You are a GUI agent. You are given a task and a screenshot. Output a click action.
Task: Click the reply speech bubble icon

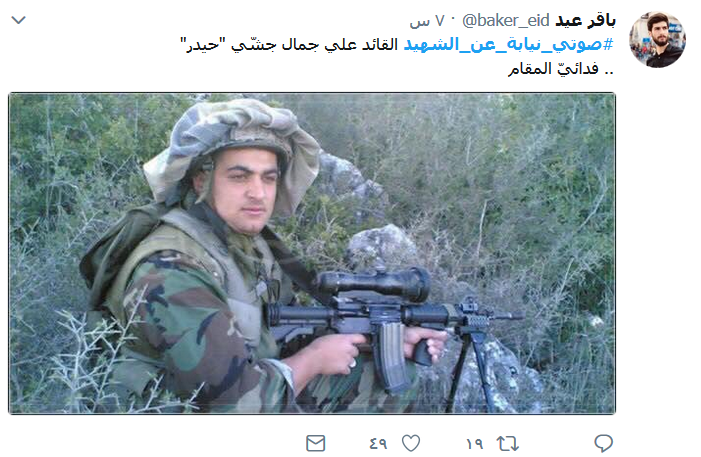pyautogui.click(x=603, y=443)
